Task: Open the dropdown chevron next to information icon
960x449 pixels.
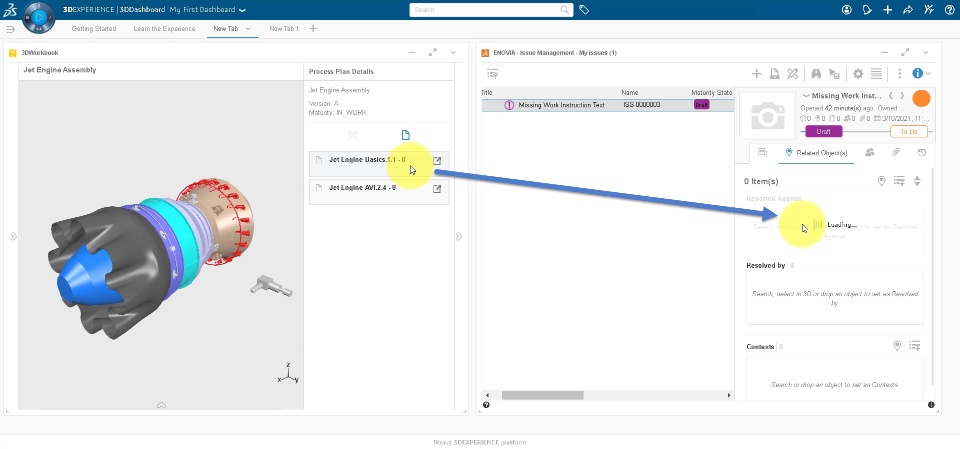Action: 929,74
